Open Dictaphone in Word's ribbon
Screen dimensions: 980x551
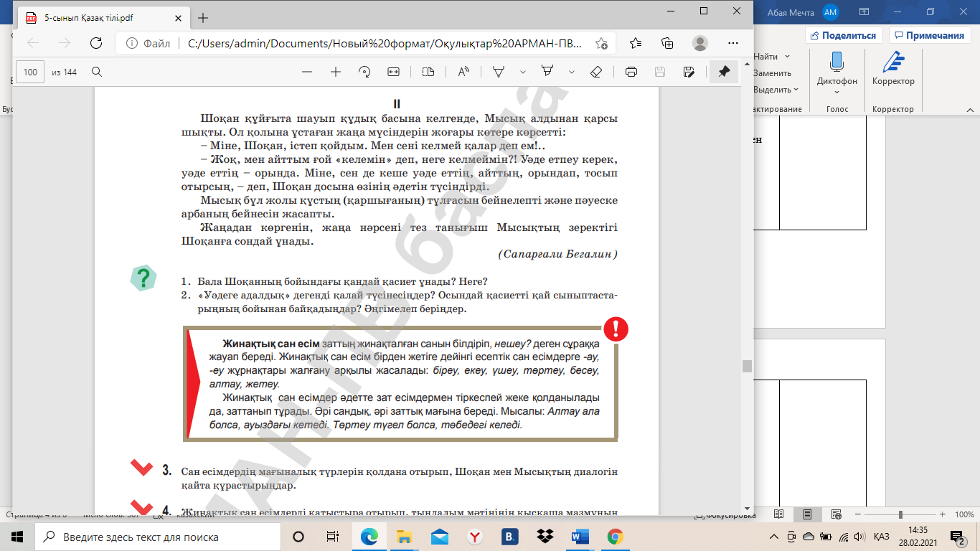coord(837,72)
